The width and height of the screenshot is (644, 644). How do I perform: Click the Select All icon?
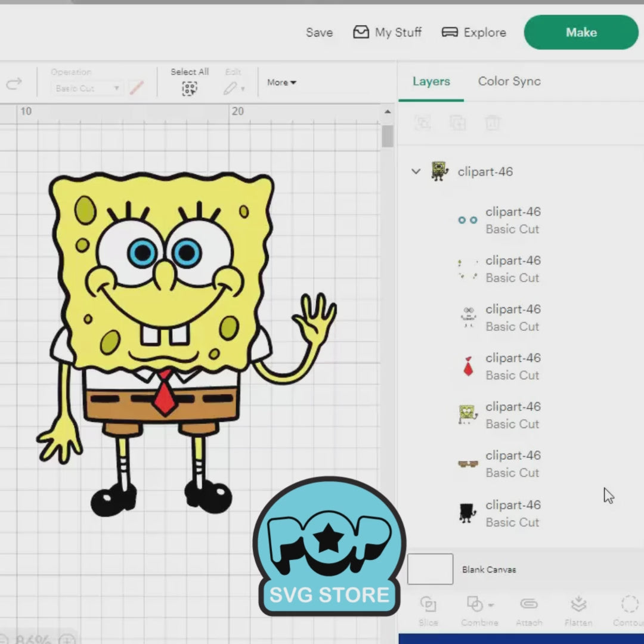coord(190,88)
